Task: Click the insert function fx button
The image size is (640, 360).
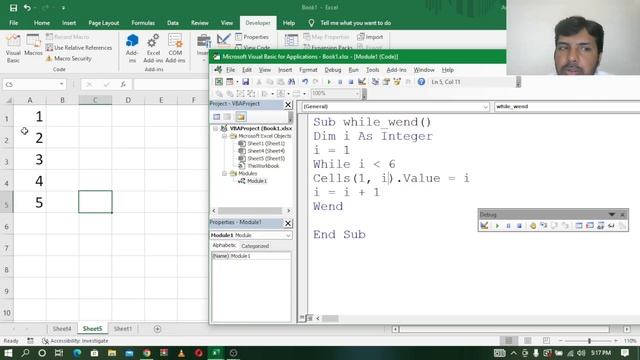Action: [123, 84]
